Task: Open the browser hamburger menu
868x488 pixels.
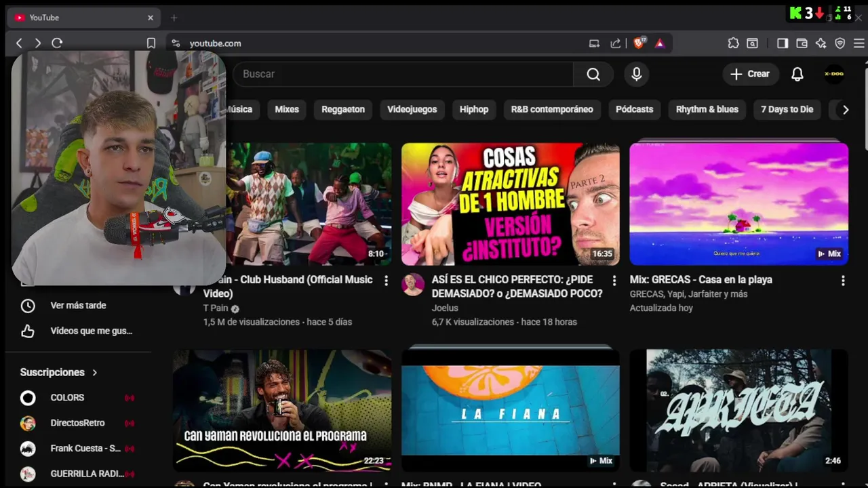Action: pos(859,43)
